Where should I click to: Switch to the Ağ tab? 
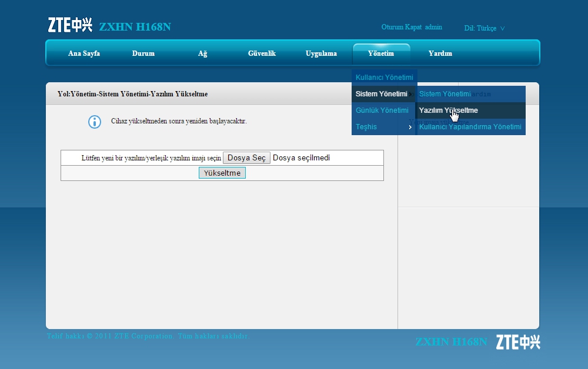(202, 53)
